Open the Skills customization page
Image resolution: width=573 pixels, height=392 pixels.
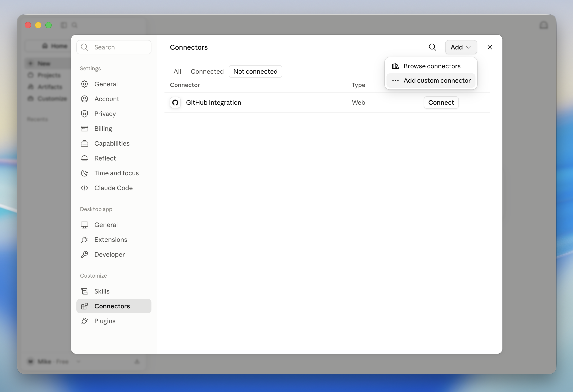point(114,291)
